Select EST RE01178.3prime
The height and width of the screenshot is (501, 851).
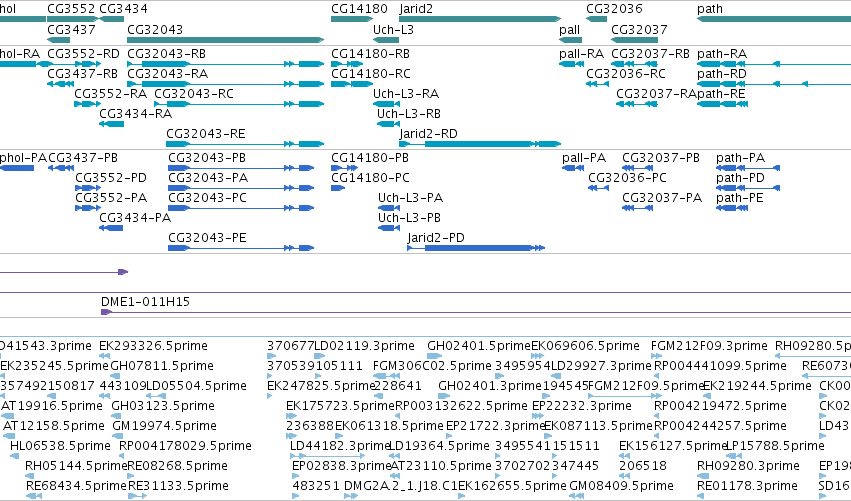[x=747, y=486]
